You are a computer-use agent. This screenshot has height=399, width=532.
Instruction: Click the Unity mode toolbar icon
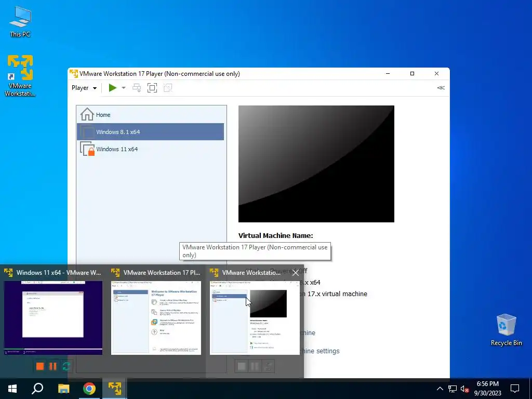tap(168, 88)
